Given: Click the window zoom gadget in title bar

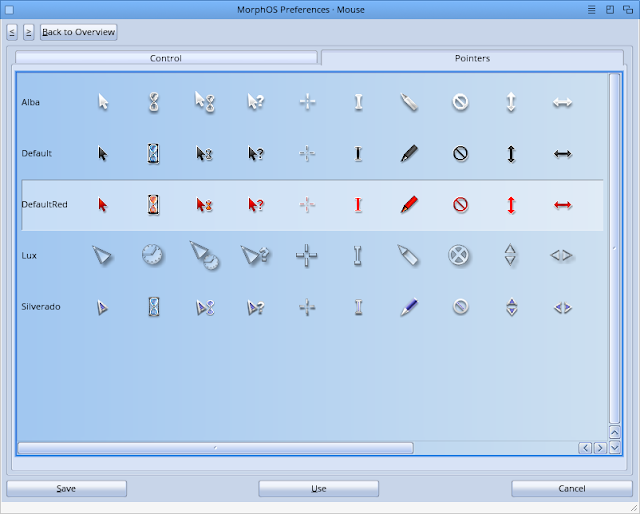Looking at the screenshot, I should 610,10.
